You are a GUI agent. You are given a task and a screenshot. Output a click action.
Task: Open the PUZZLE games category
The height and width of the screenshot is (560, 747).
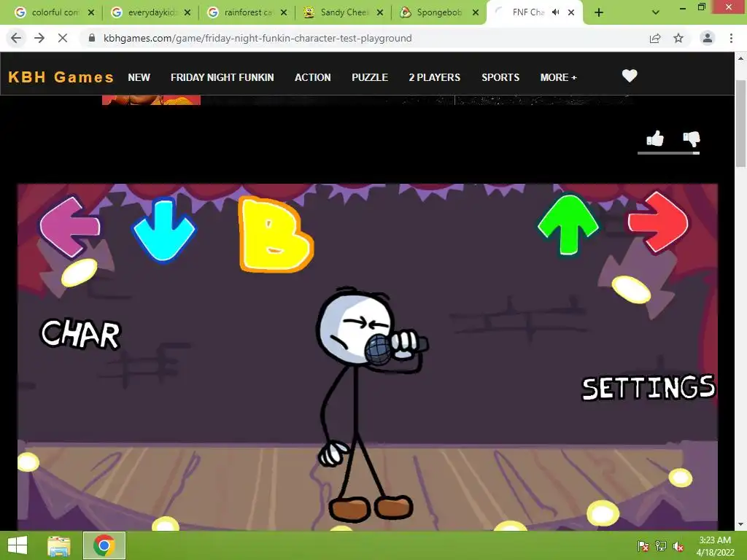(370, 77)
